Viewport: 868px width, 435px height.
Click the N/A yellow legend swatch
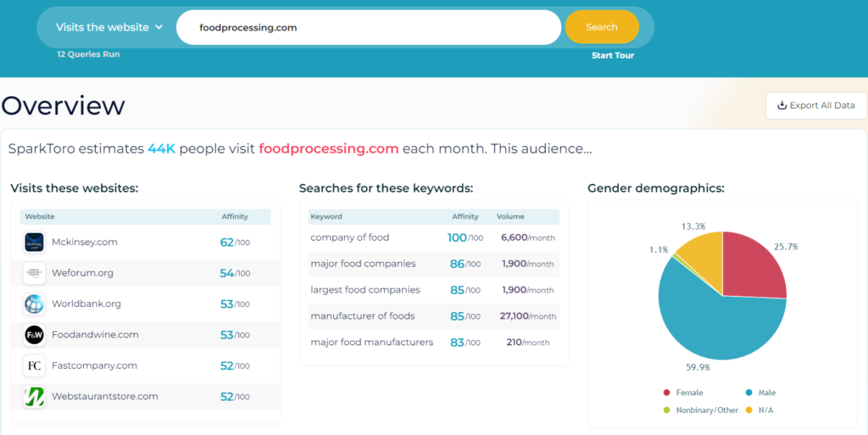749,410
